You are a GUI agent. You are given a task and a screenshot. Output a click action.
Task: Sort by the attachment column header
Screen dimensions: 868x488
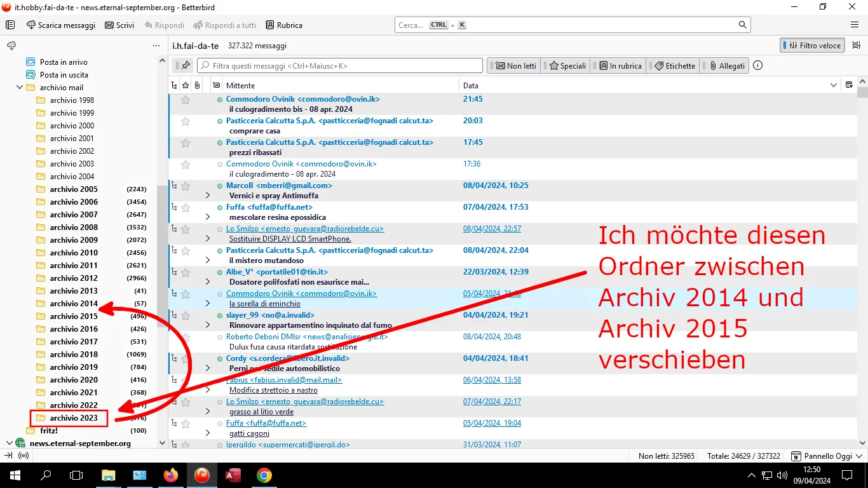(197, 85)
